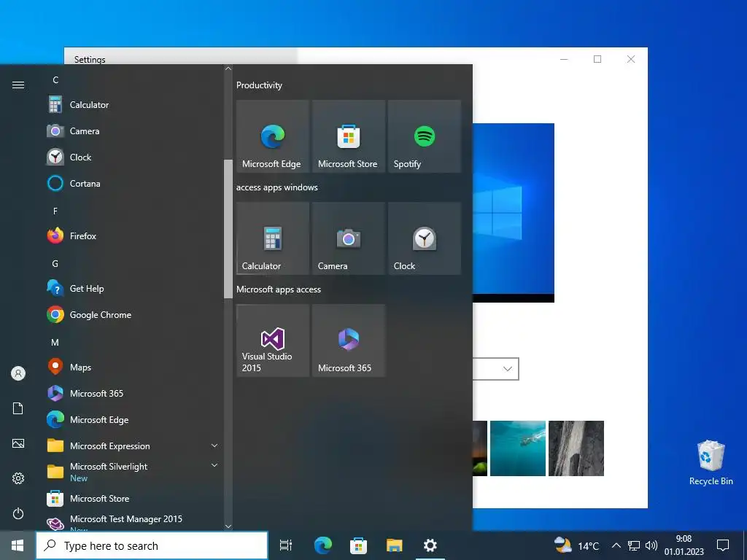Open Microsoft Store in the app list
This screenshot has height=560, width=747.
coord(133,499)
